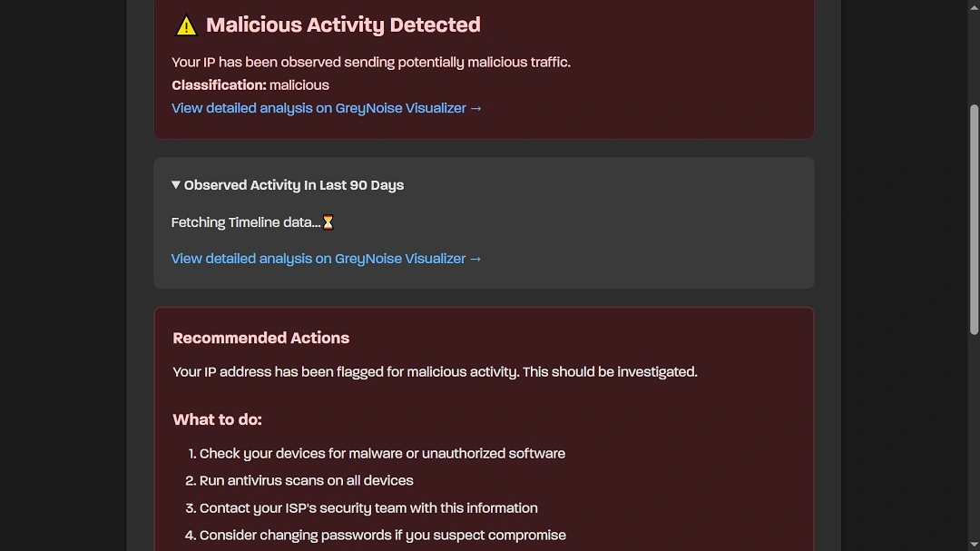Image resolution: width=980 pixels, height=551 pixels.
Task: Click the Fetching Timeline data status text
Action: [x=245, y=221]
